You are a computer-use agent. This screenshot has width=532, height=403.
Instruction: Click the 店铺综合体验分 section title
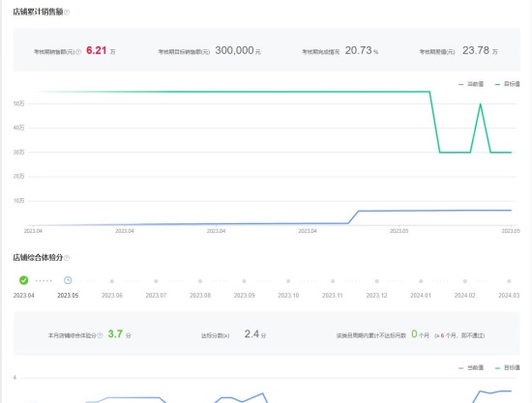[x=38, y=258]
